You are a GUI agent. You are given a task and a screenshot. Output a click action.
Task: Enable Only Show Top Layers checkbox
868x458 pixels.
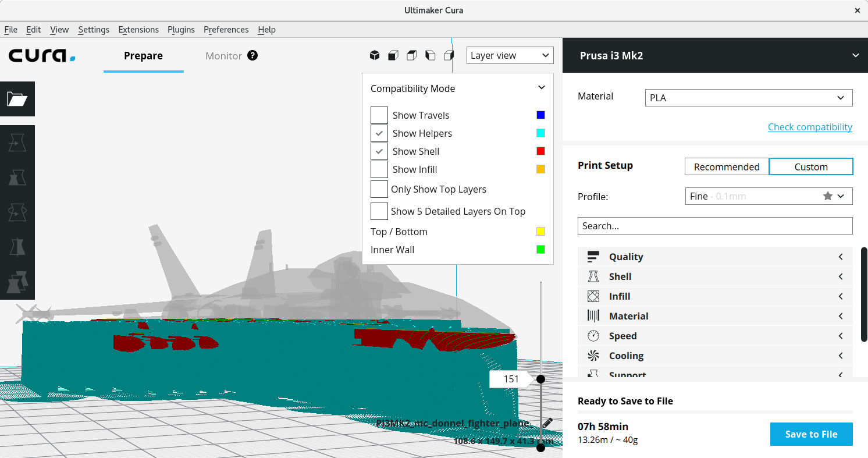pyautogui.click(x=379, y=189)
